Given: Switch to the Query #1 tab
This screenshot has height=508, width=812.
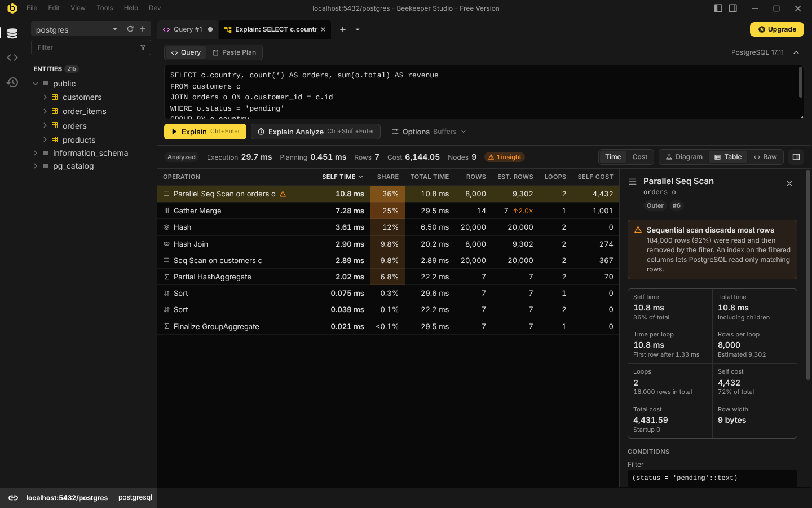Looking at the screenshot, I should [187, 29].
